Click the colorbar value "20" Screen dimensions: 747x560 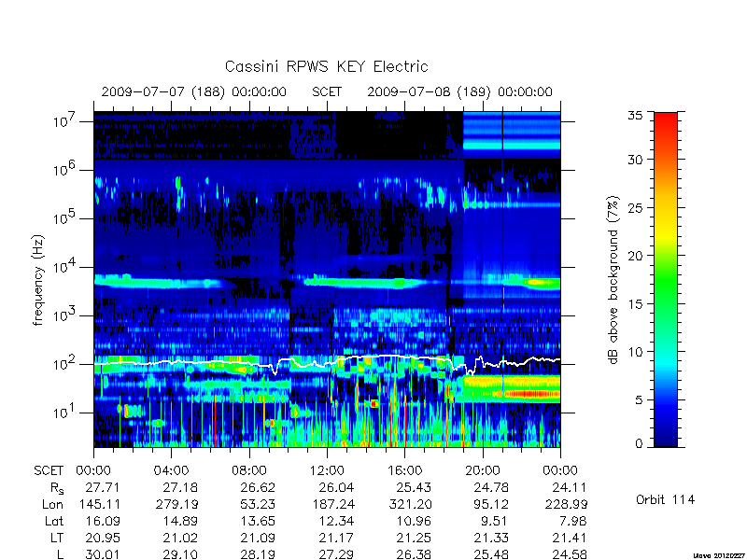click(635, 255)
